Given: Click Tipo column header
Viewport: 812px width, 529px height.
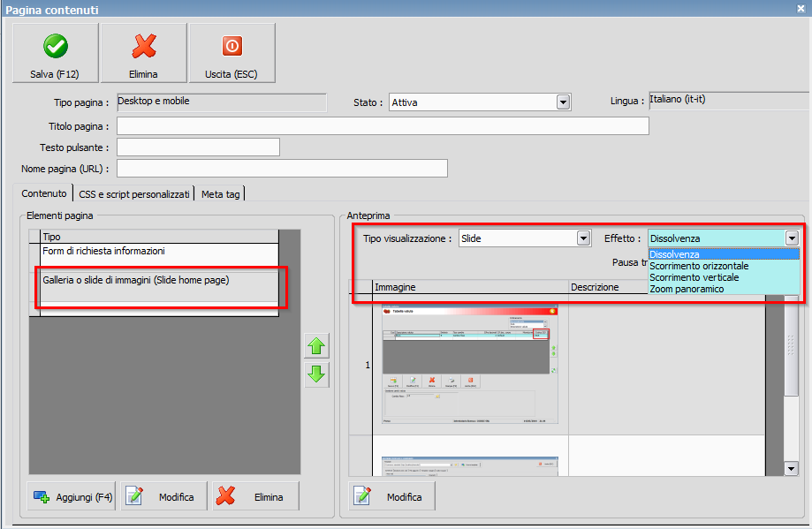Looking at the screenshot, I should coord(160,237).
